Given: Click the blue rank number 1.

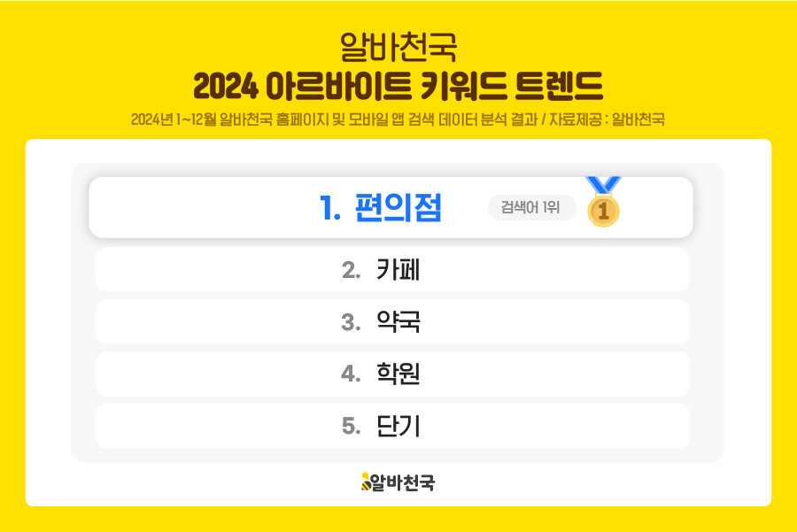Looking at the screenshot, I should click(x=329, y=209).
